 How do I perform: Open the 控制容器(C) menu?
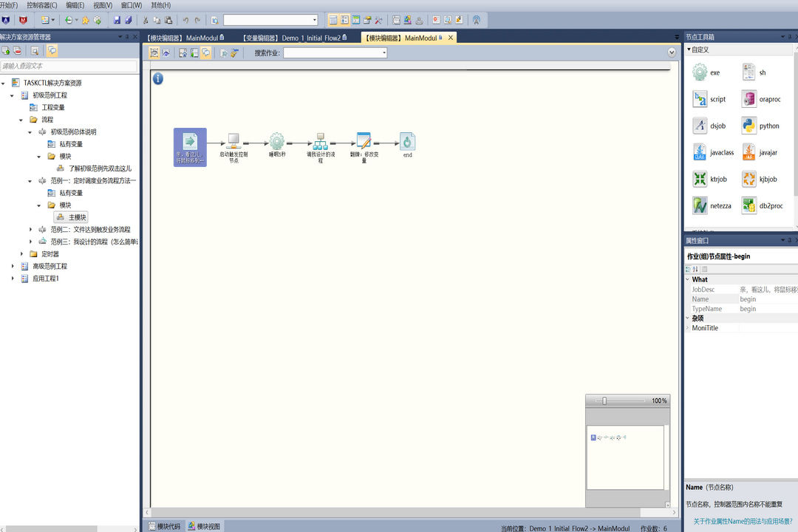coord(41,5)
